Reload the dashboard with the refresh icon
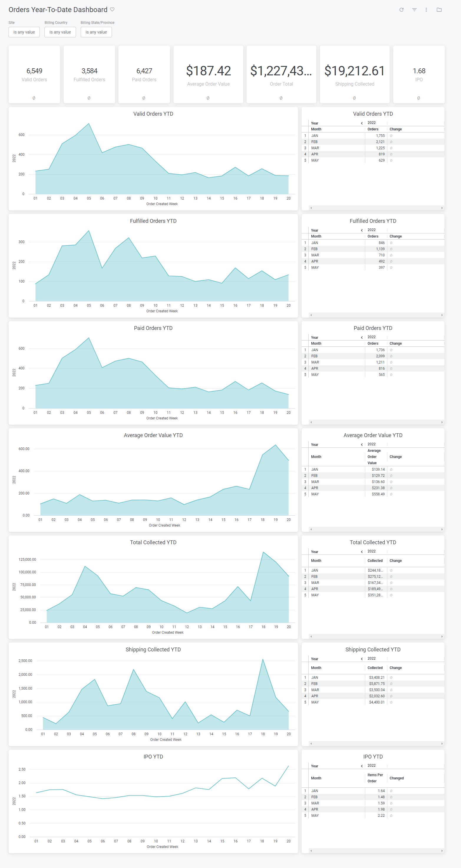 tap(401, 10)
